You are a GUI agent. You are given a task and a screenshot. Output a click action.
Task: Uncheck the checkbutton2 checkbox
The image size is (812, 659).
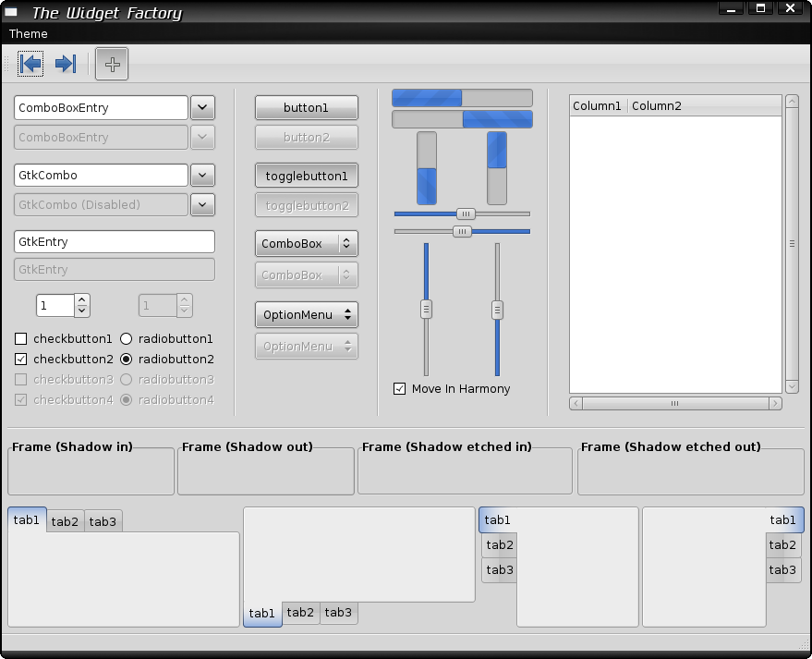[x=20, y=359]
